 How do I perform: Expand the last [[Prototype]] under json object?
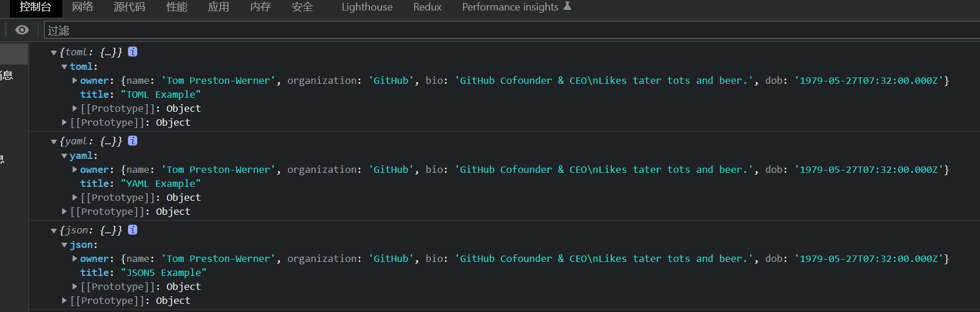tap(65, 300)
